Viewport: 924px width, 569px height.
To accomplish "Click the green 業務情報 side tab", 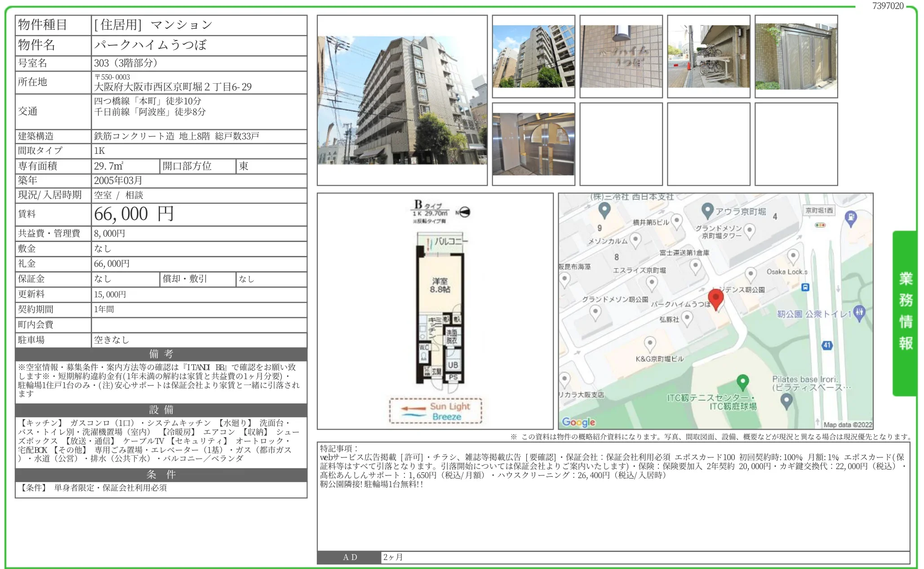I will (905, 313).
